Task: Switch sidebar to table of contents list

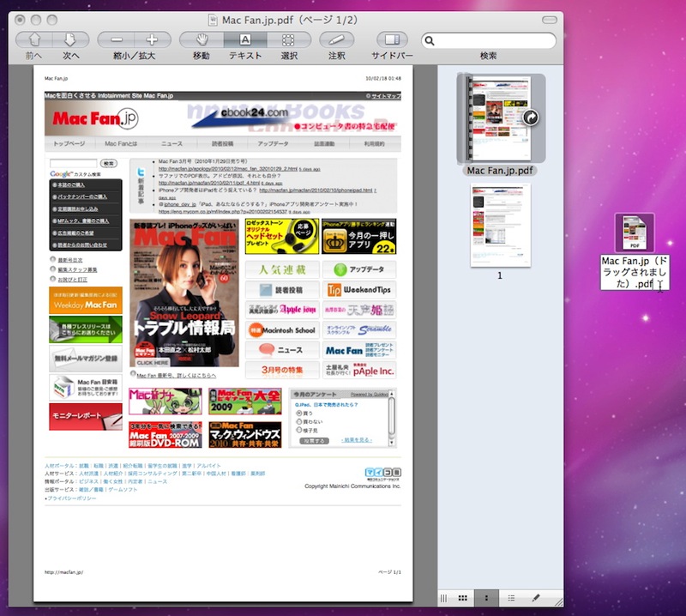Action: (x=512, y=597)
